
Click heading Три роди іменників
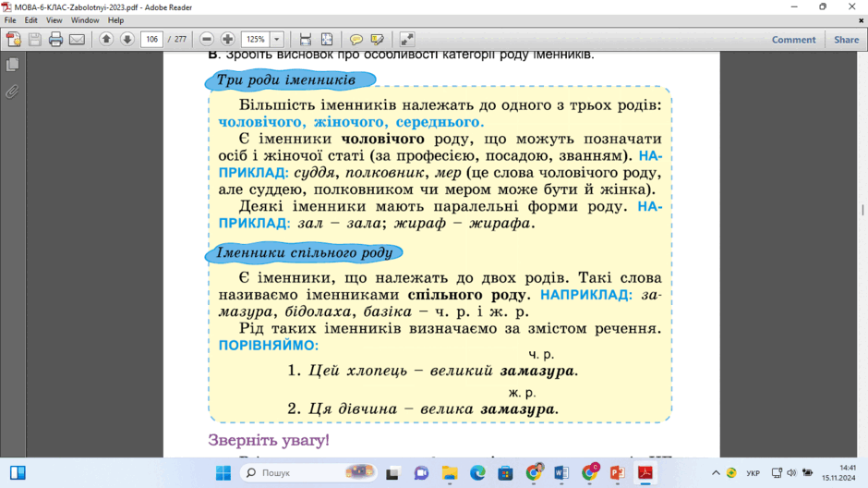285,80
